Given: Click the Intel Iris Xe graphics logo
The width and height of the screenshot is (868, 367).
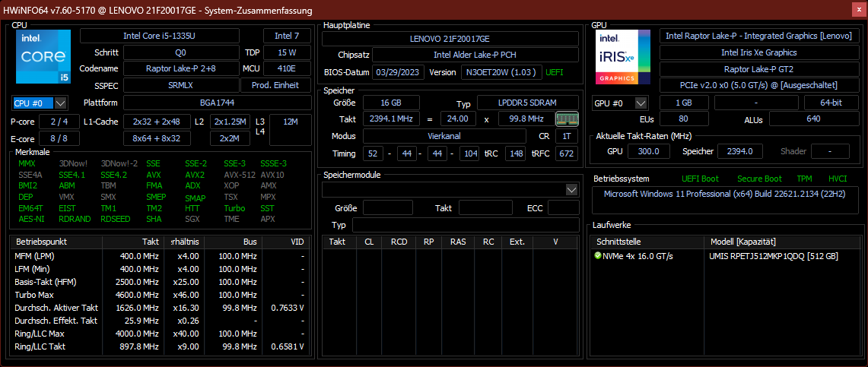Looking at the screenshot, I should tap(623, 57).
